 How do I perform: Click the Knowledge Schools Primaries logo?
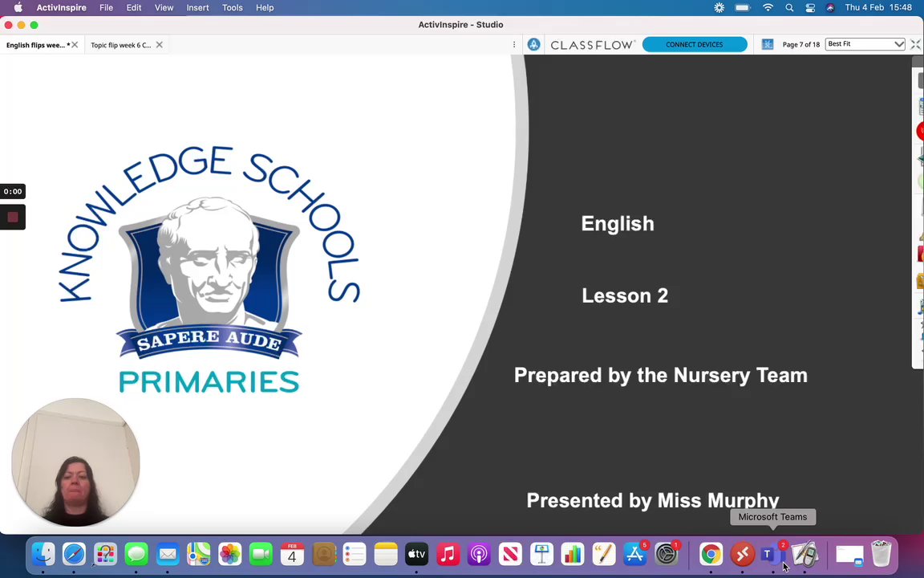(x=209, y=270)
